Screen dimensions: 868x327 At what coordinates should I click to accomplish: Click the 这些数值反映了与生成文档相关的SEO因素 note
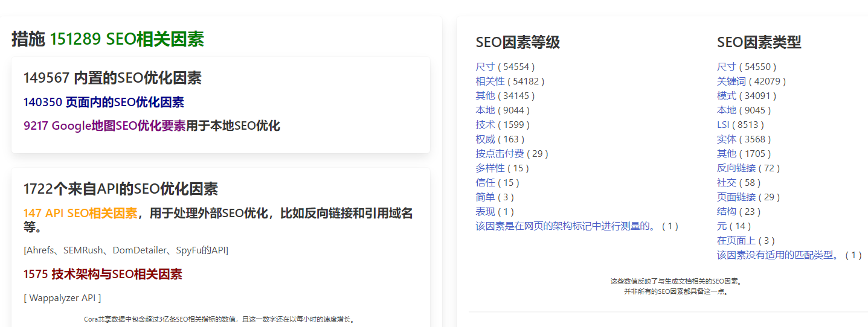pos(676,281)
